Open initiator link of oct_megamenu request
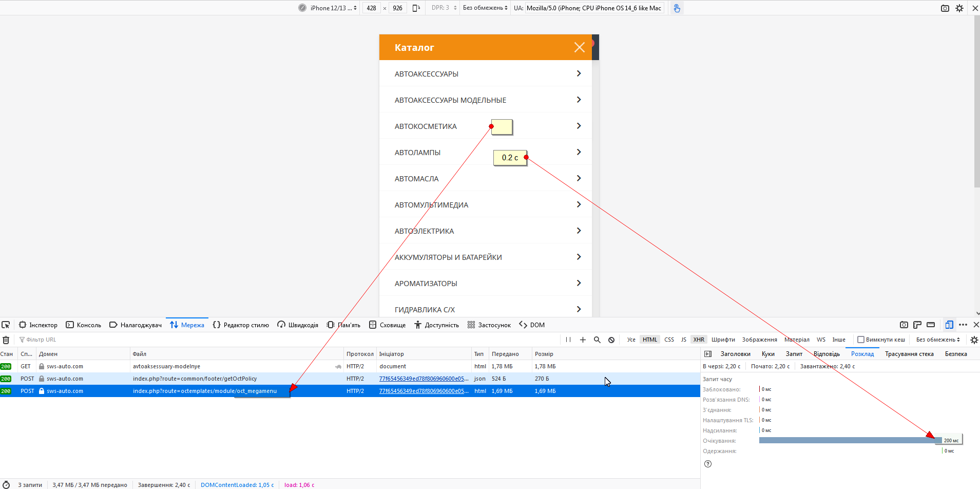The image size is (980, 489). (424, 391)
